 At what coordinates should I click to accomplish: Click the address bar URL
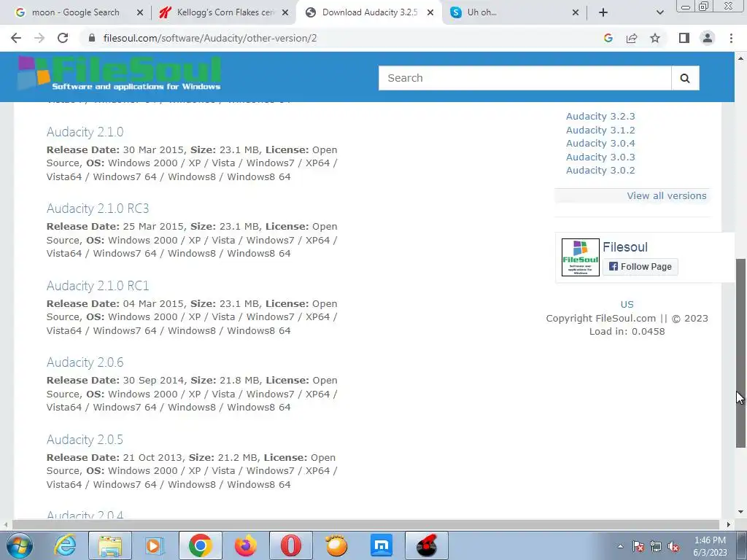pos(210,38)
